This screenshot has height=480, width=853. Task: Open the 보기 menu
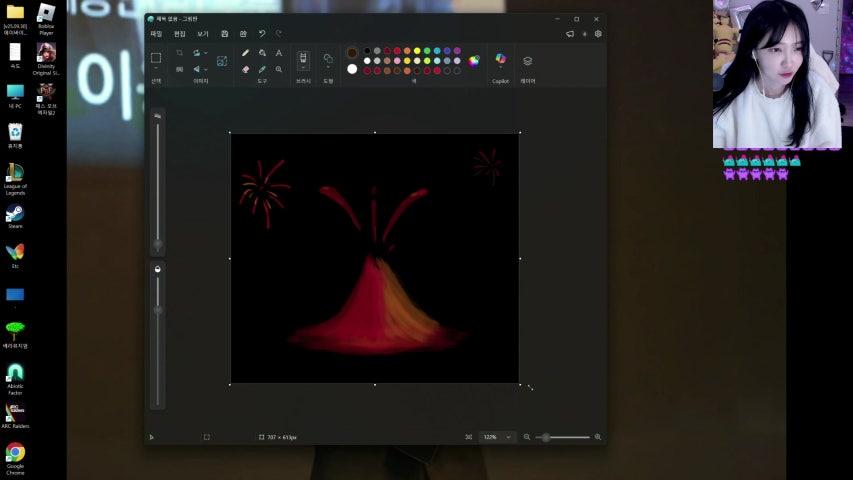202,33
